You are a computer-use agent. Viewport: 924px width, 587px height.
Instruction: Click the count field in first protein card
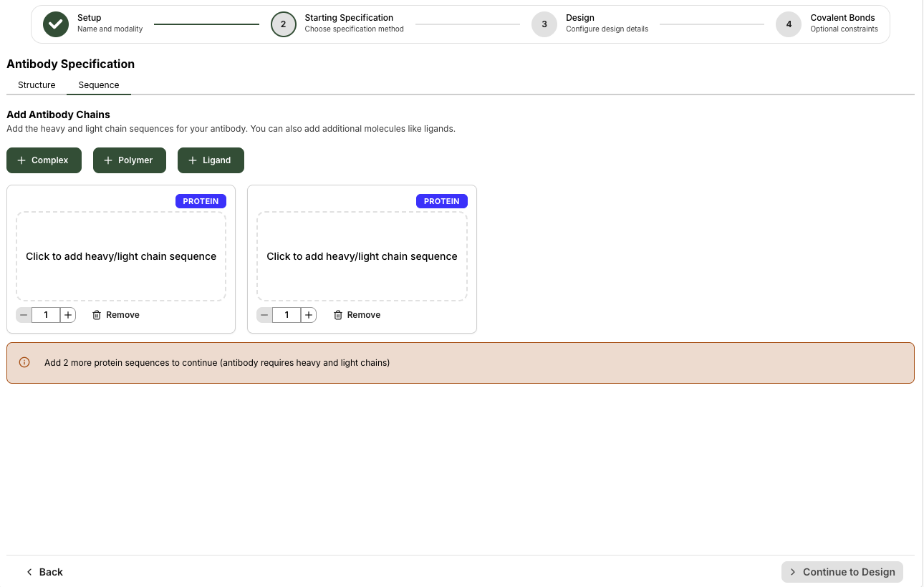pos(46,315)
